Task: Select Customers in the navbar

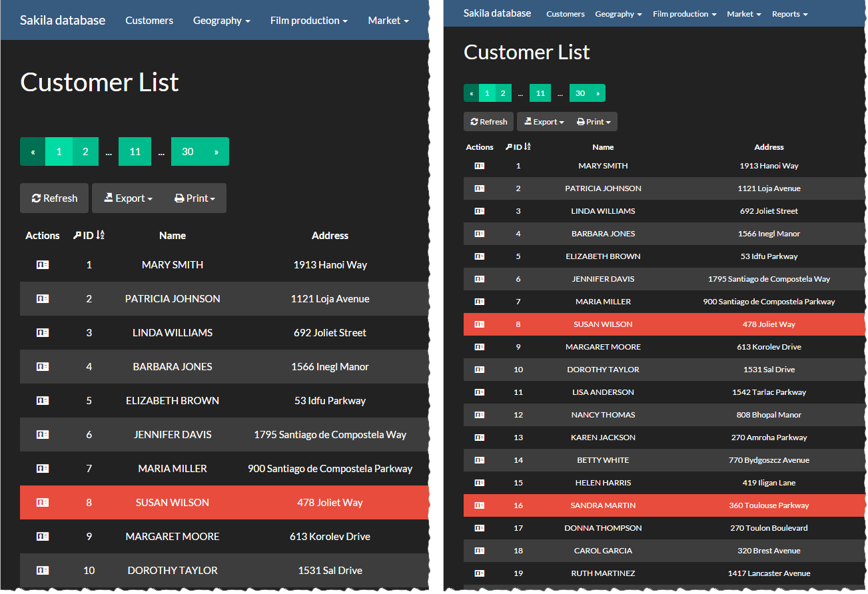Action: (149, 21)
